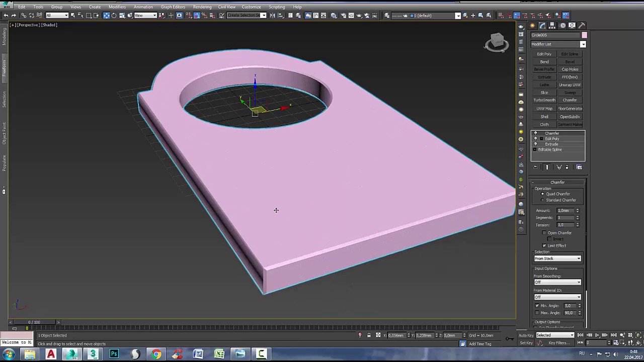This screenshot has width=644, height=362.
Task: Click the TurboSmooth modifier button
Action: 544,101
